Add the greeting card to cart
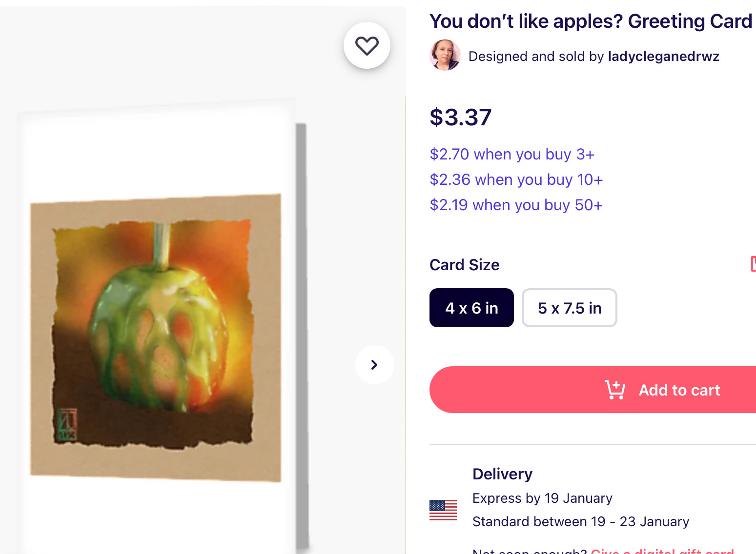Image resolution: width=756 pixels, height=554 pixels. (593, 390)
